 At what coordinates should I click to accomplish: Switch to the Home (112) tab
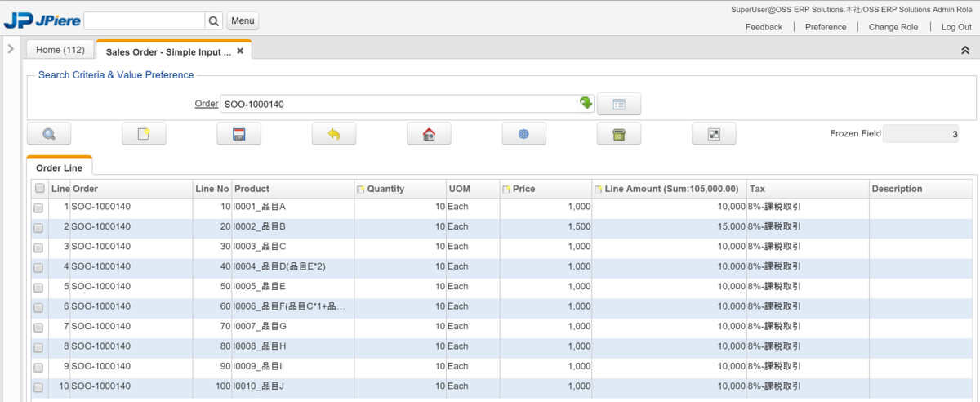point(60,50)
